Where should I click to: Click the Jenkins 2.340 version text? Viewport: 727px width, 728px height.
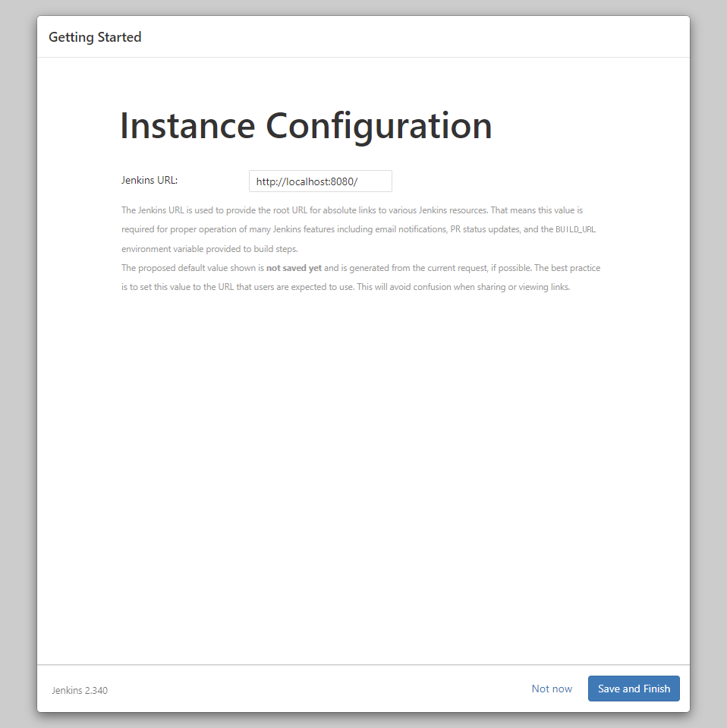(x=80, y=690)
